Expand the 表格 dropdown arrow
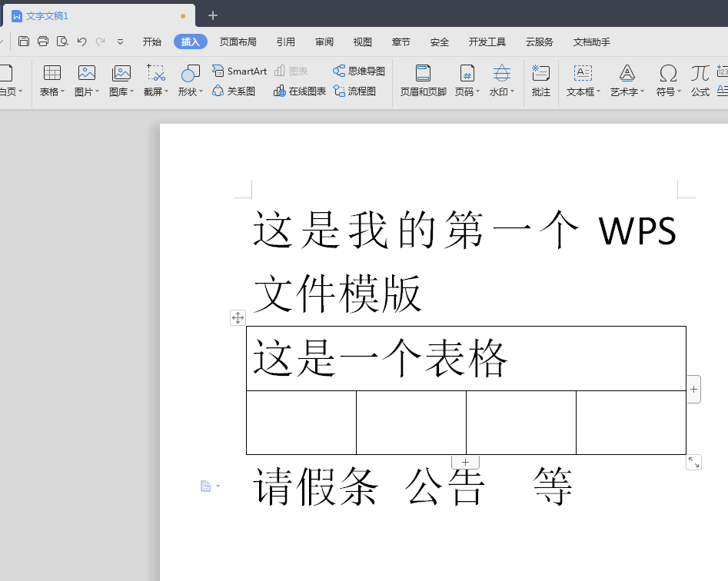728x581 pixels. tap(63, 92)
